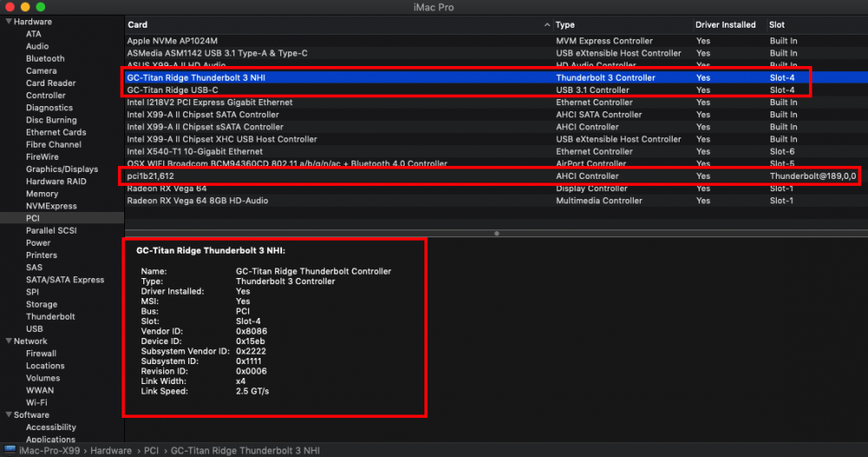Click the yellow minimize window button

[x=25, y=7]
